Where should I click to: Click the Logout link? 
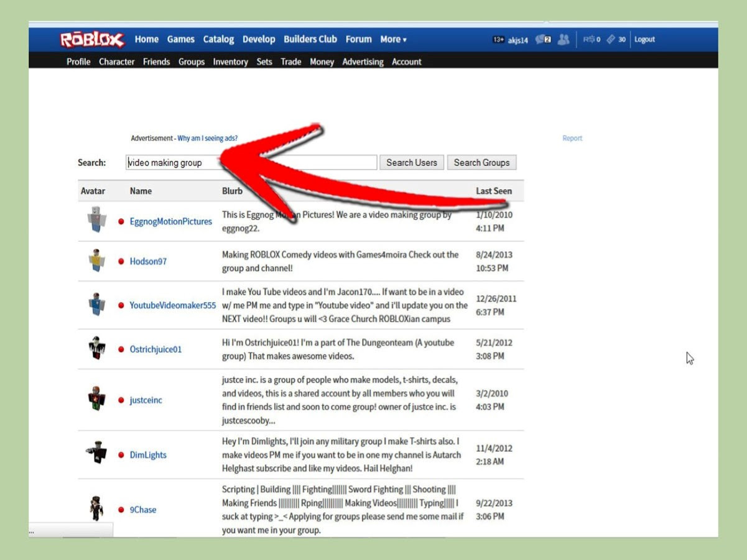tap(644, 39)
